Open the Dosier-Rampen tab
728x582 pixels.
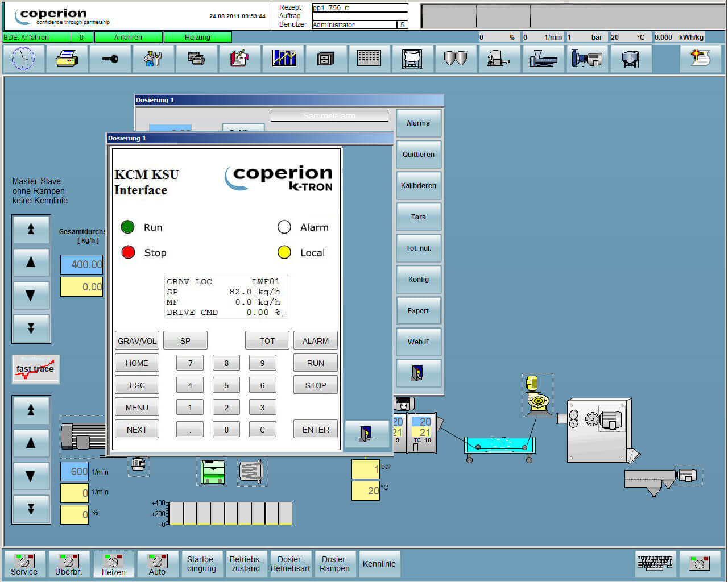pos(334,564)
